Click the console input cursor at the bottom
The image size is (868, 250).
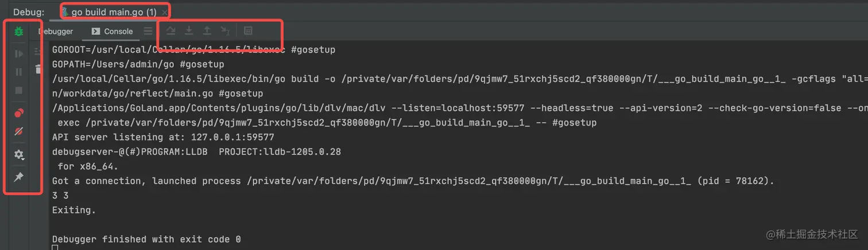click(55, 247)
